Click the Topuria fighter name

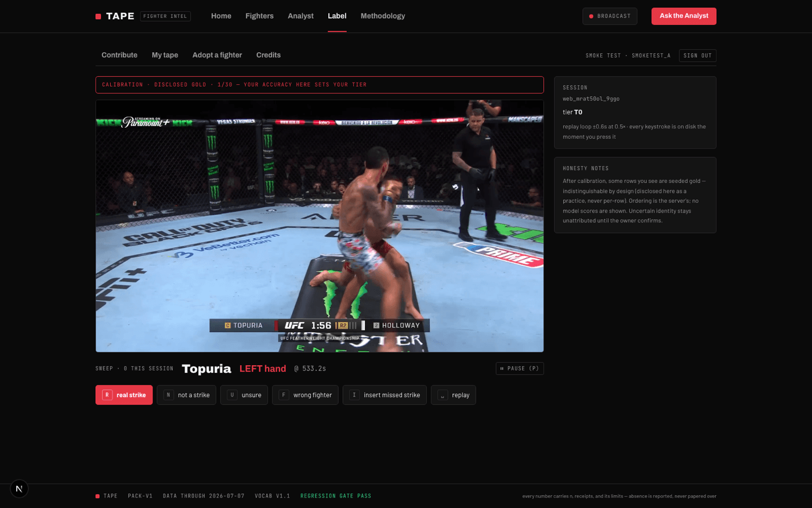[x=206, y=369]
